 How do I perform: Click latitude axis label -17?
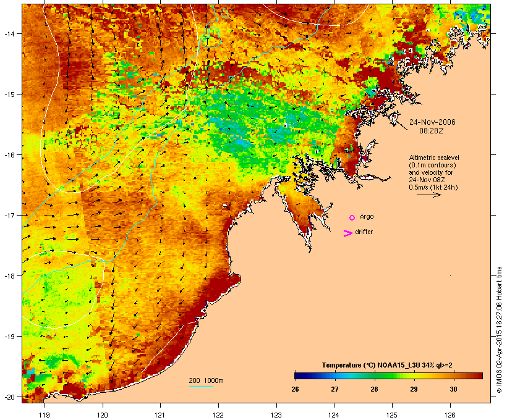[9, 215]
